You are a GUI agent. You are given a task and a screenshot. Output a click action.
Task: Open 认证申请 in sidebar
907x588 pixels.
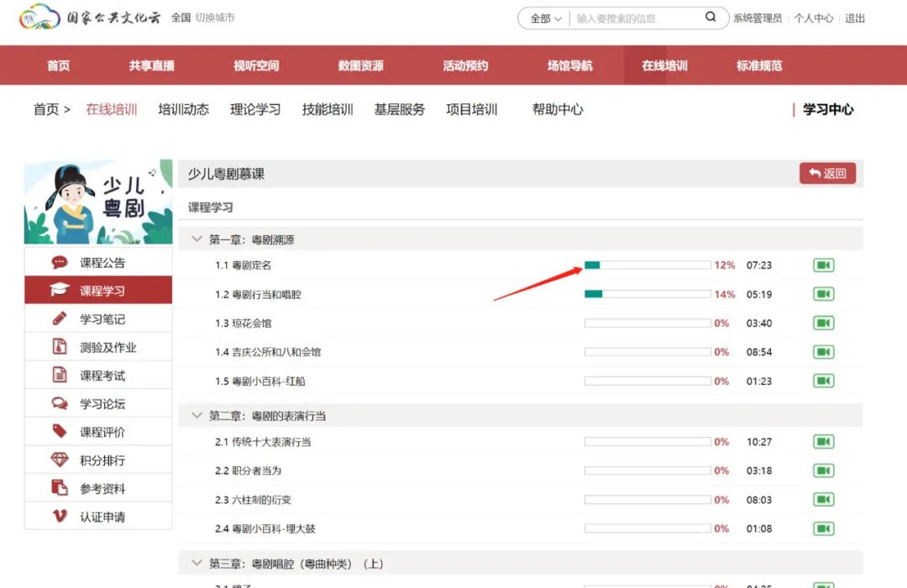pyautogui.click(x=98, y=517)
